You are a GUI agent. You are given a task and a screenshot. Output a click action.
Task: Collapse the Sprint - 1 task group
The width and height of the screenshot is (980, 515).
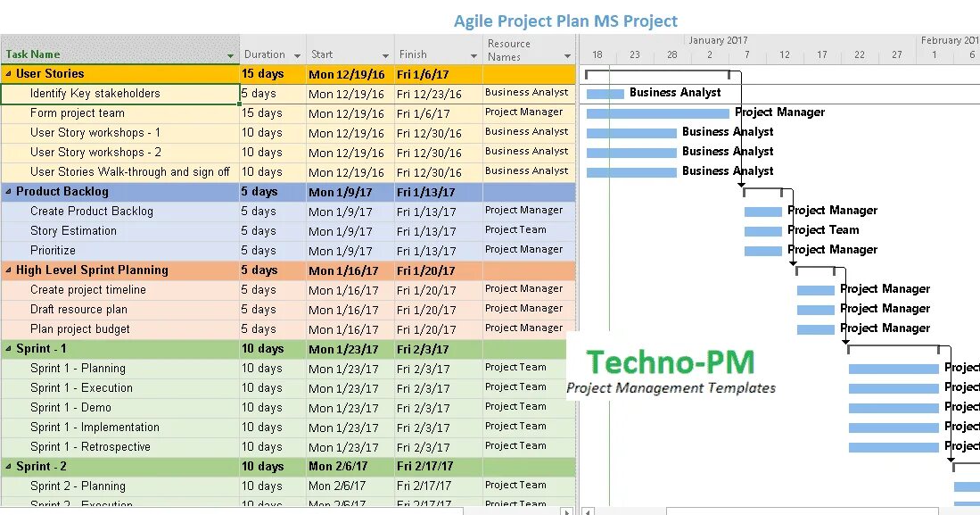click(11, 348)
